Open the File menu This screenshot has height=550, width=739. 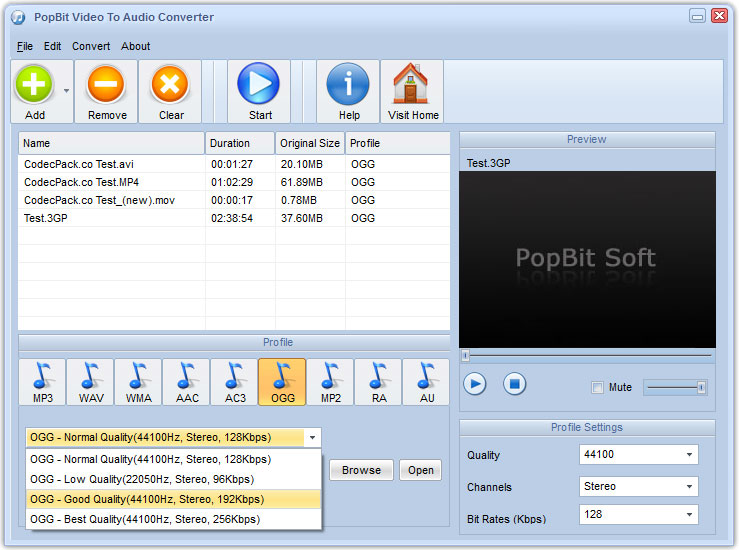point(25,46)
